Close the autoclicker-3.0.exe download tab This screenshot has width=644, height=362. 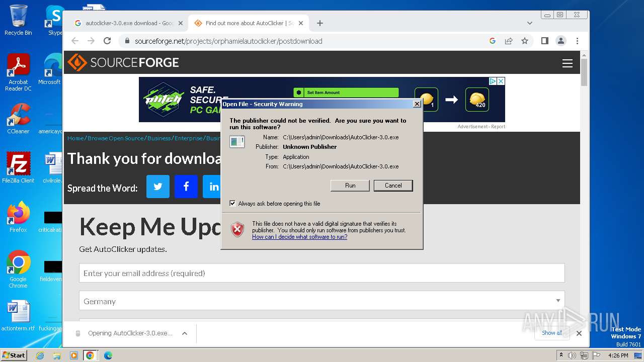pyautogui.click(x=181, y=23)
